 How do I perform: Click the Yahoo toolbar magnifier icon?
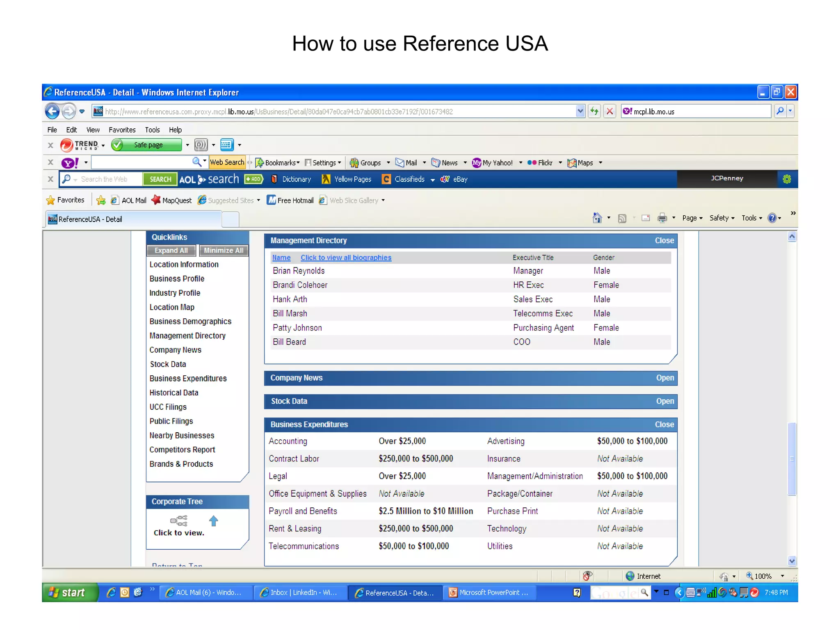click(x=197, y=162)
